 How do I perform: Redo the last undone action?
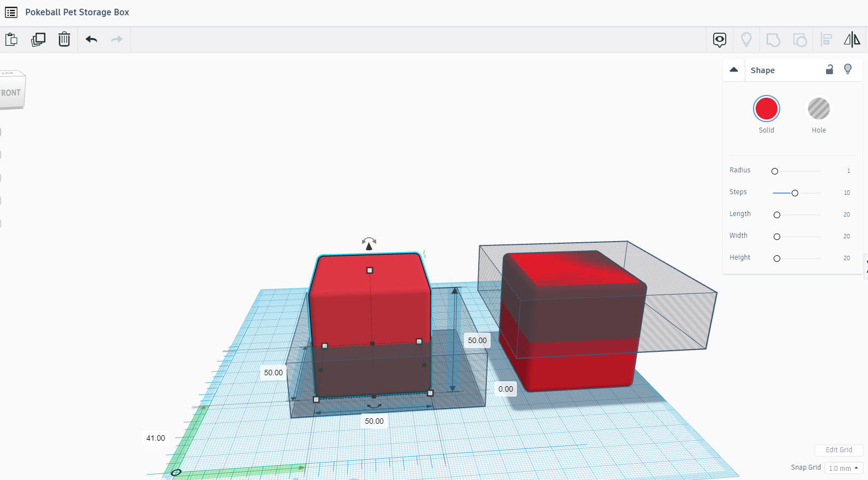[x=117, y=39]
